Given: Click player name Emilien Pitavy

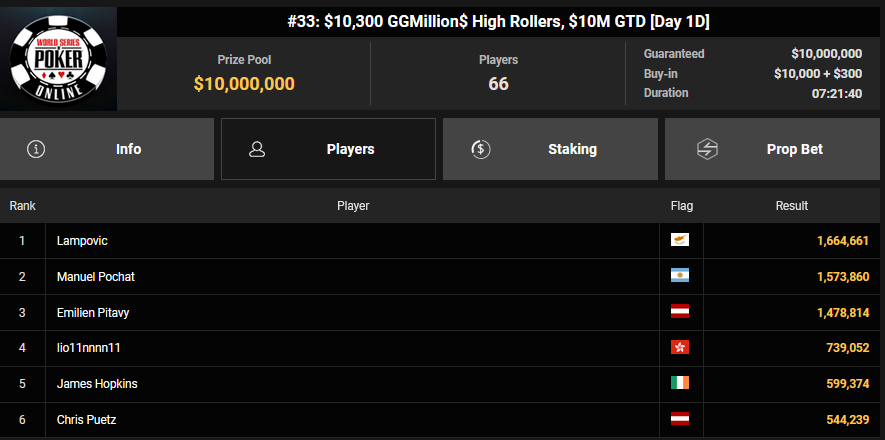Looking at the screenshot, I should click(x=93, y=313).
